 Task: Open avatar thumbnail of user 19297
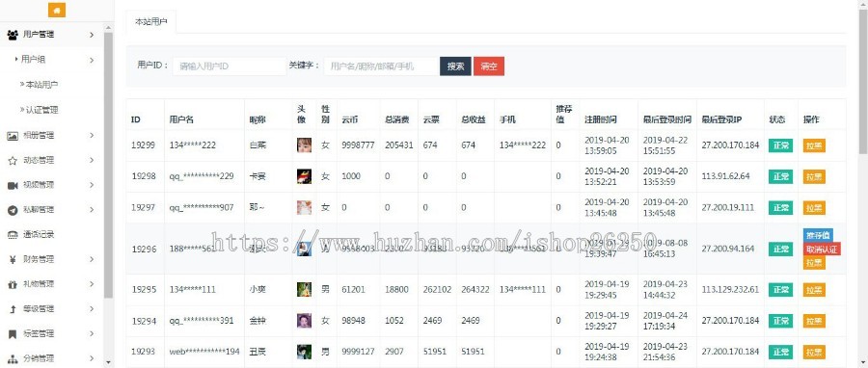[x=304, y=207]
